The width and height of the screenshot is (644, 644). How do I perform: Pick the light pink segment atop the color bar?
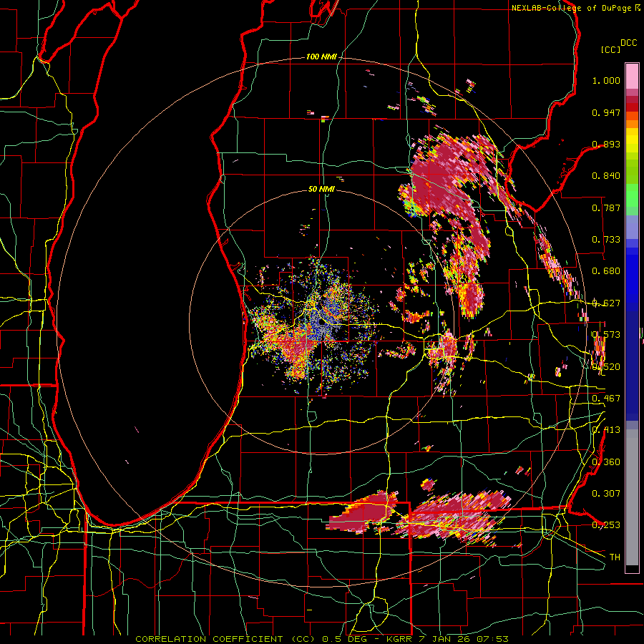(x=632, y=77)
